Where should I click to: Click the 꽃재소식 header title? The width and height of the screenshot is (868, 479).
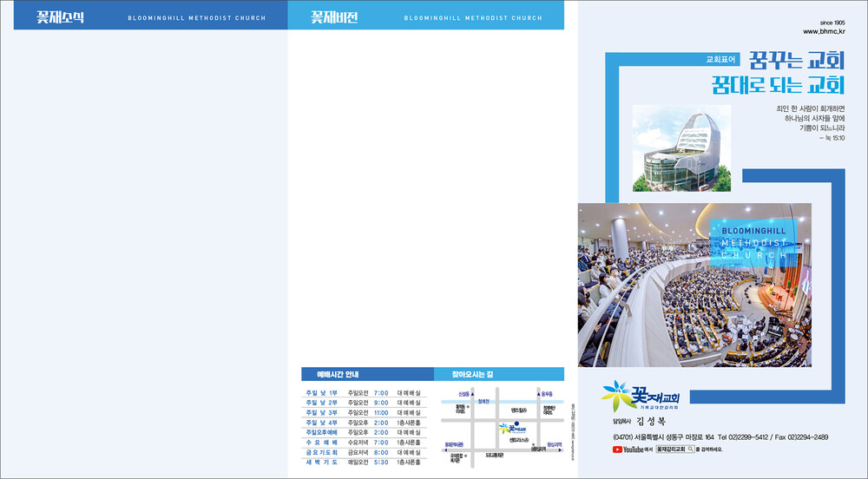60,16
